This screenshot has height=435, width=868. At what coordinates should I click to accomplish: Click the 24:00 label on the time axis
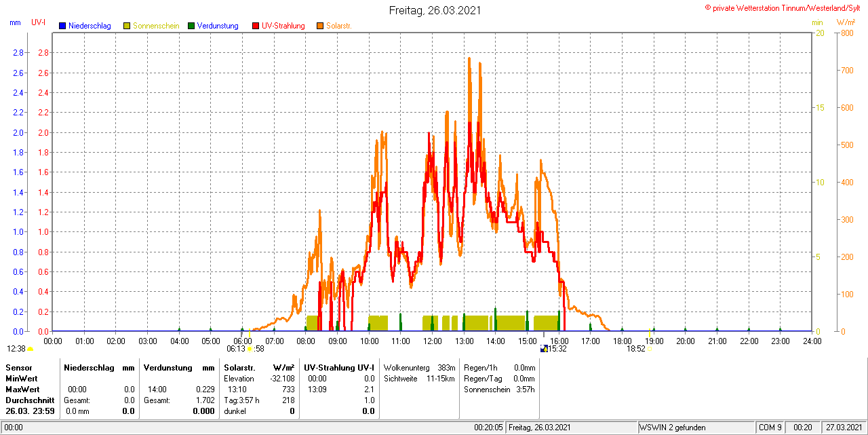click(x=812, y=341)
